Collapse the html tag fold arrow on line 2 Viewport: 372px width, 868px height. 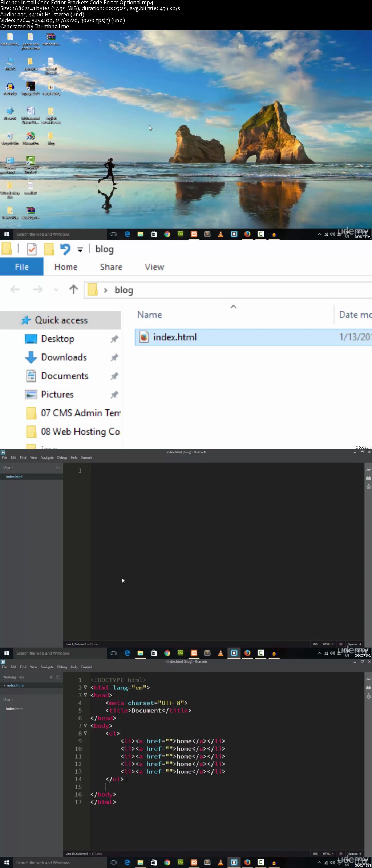point(85,687)
